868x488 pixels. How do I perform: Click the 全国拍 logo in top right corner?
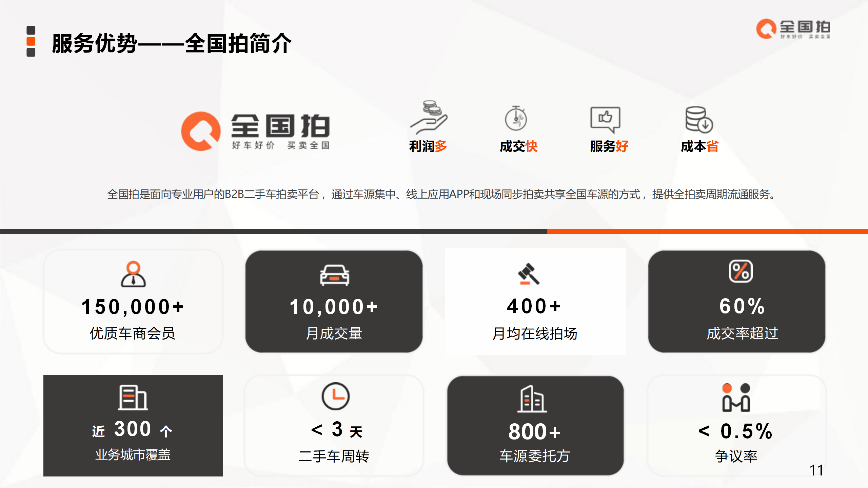[x=793, y=29]
